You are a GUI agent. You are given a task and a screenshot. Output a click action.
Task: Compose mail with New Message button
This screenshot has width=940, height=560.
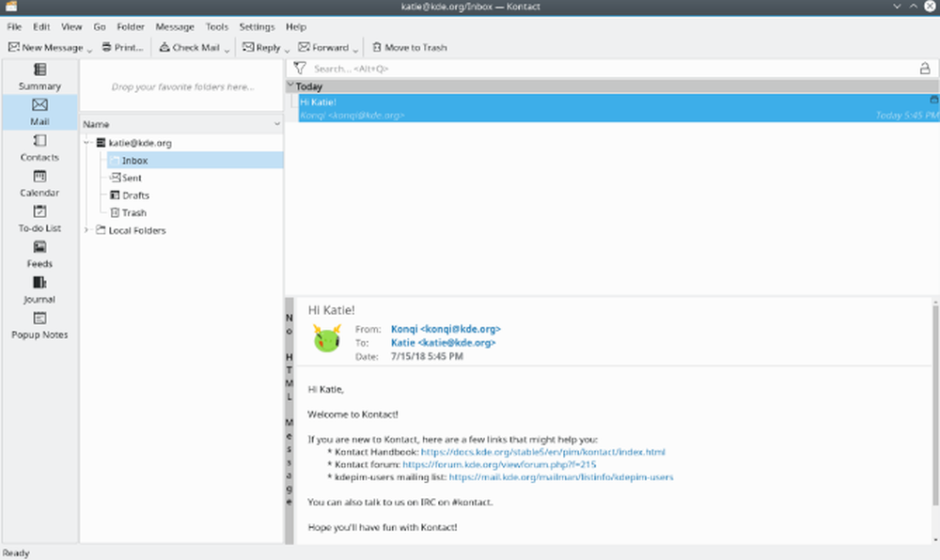pos(45,47)
